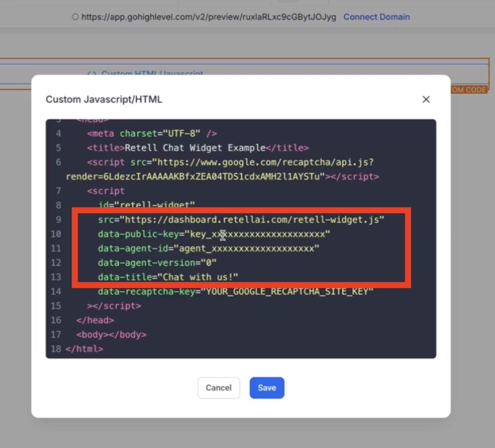This screenshot has width=495, height=448.
Task: Click the data-recaptcha-key placeholder value
Action: [x=287, y=292]
